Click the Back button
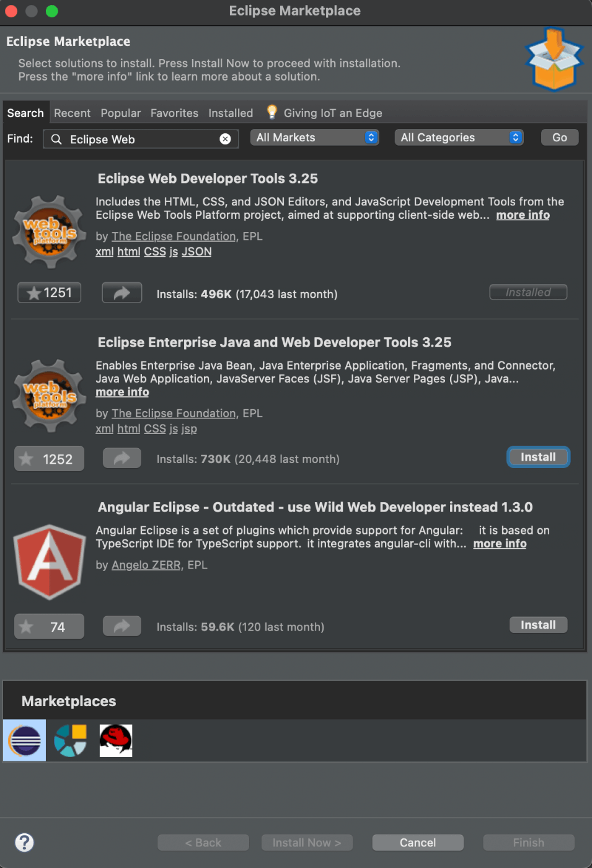 click(203, 843)
